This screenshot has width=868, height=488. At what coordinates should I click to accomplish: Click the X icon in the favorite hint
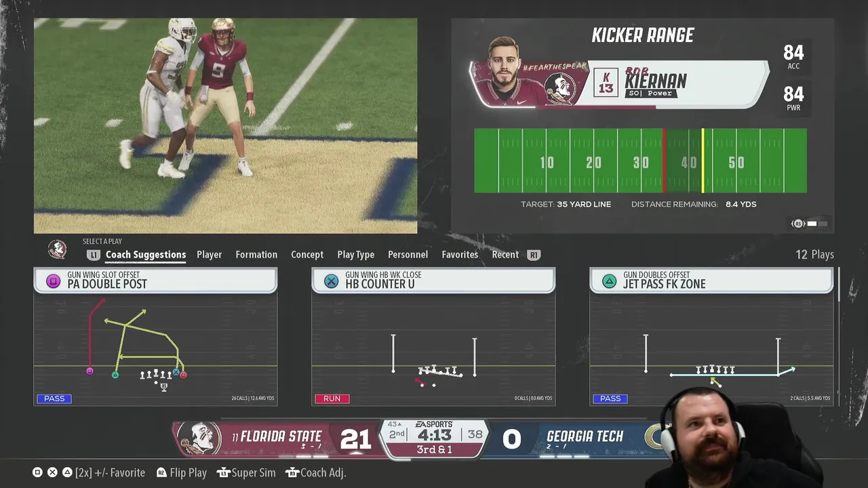click(52, 472)
